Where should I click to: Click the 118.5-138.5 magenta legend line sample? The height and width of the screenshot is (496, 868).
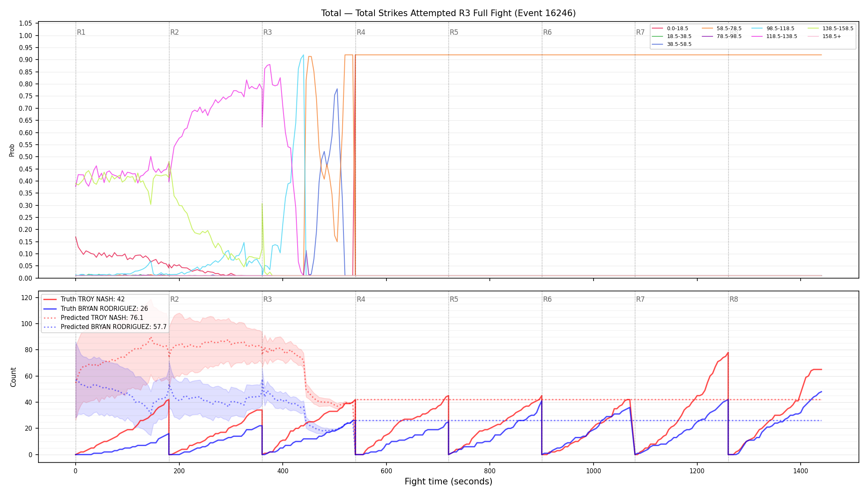pyautogui.click(x=757, y=36)
